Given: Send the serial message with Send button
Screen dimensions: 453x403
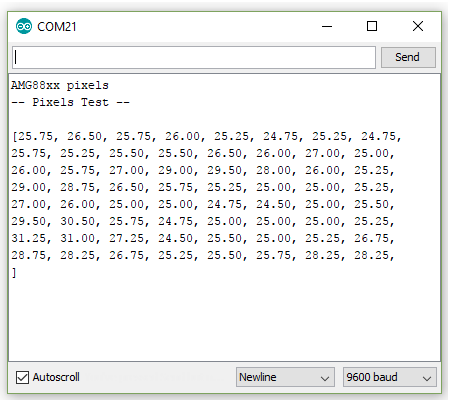Looking at the screenshot, I should pyautogui.click(x=408, y=57).
